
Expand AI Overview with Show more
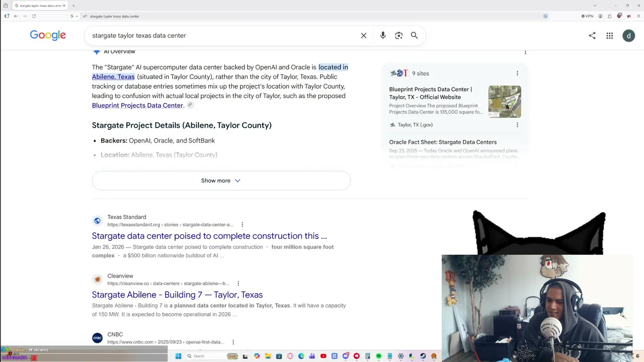(221, 180)
